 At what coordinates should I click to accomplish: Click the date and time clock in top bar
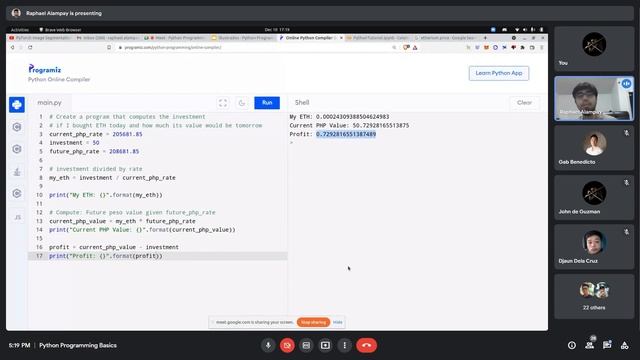tap(277, 30)
